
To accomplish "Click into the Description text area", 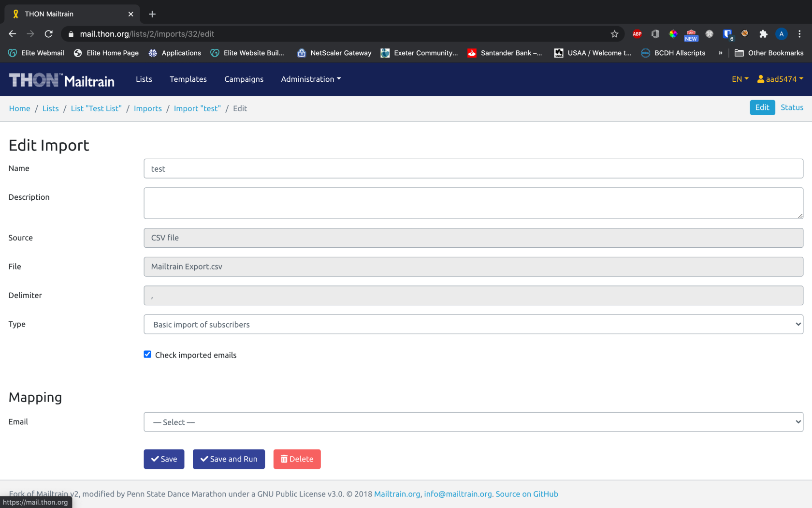I will pos(473,203).
